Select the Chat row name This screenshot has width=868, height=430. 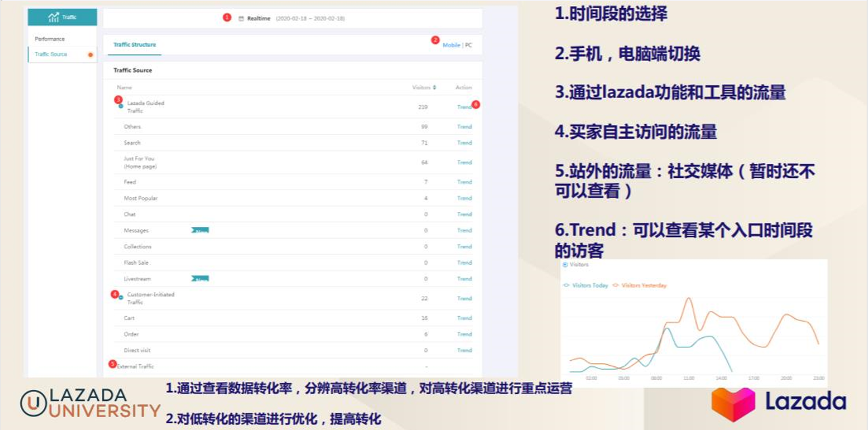coord(130,214)
